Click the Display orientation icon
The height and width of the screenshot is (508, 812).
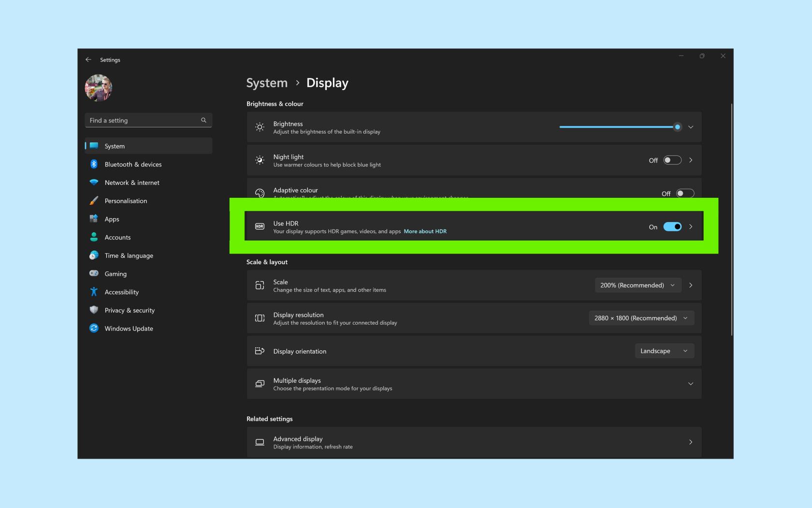260,351
